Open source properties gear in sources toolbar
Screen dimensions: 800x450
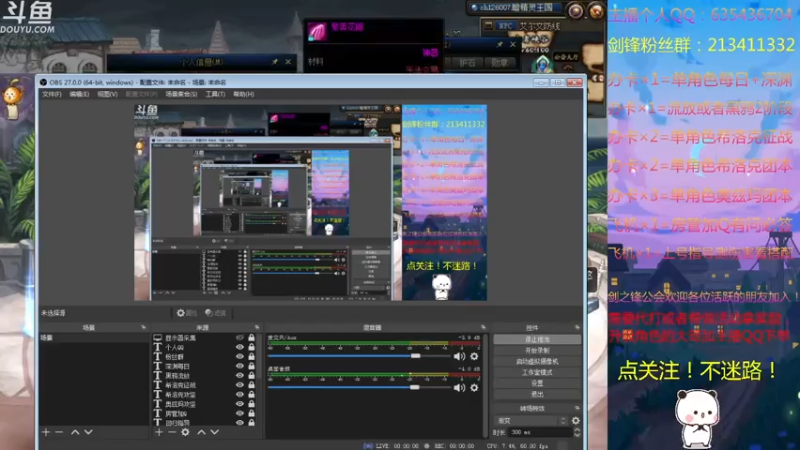(185, 432)
